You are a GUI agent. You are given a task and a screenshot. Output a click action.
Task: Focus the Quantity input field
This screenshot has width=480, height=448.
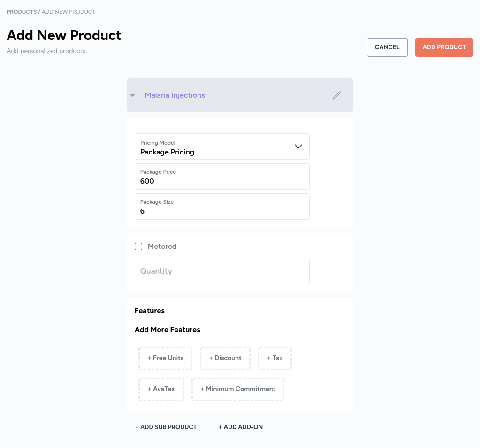[222, 271]
